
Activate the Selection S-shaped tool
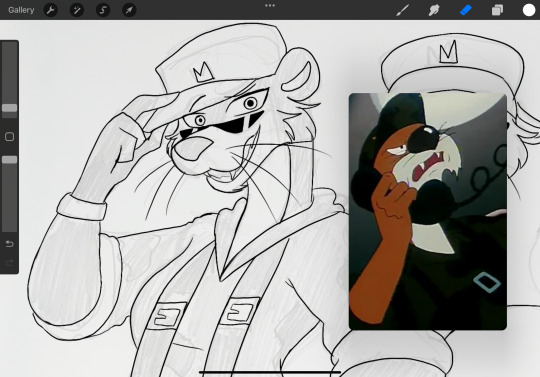tap(103, 10)
